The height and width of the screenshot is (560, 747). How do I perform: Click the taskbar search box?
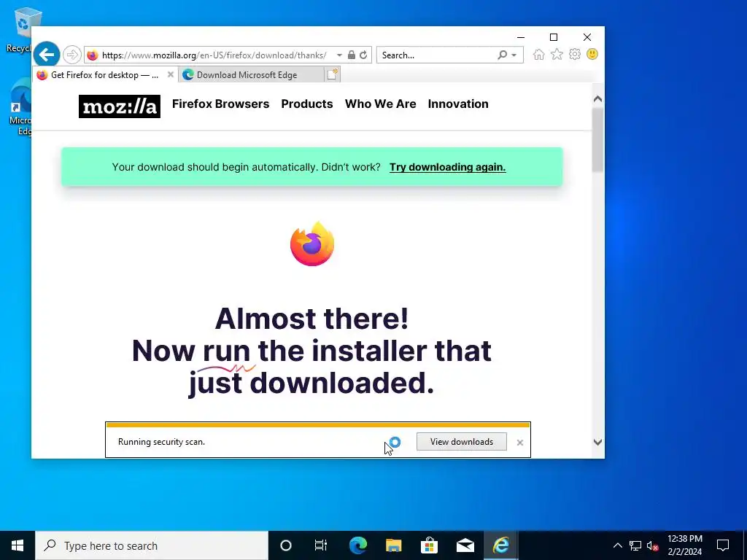(x=152, y=545)
